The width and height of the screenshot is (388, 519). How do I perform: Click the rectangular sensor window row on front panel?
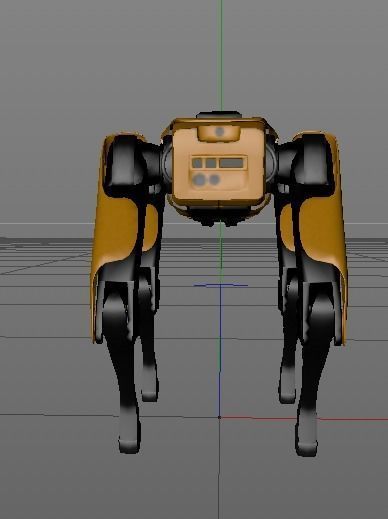tap(219, 163)
